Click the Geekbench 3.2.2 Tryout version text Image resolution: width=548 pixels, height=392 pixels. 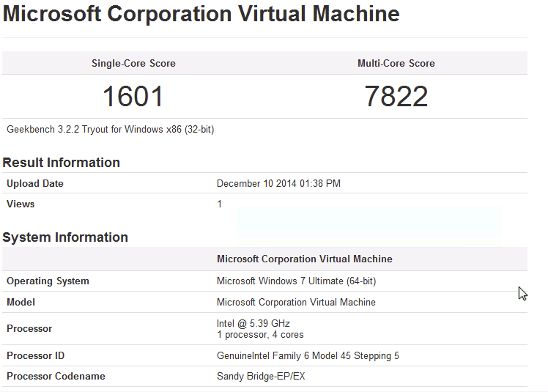pos(110,130)
